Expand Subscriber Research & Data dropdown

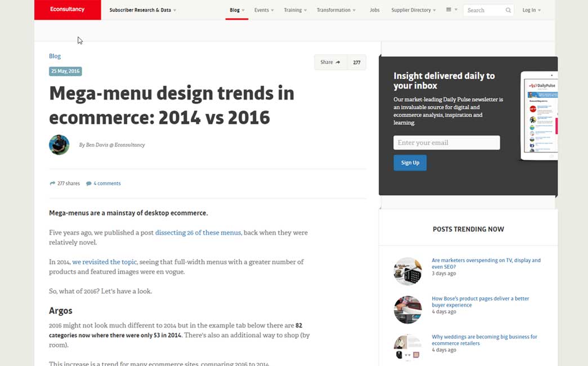142,10
